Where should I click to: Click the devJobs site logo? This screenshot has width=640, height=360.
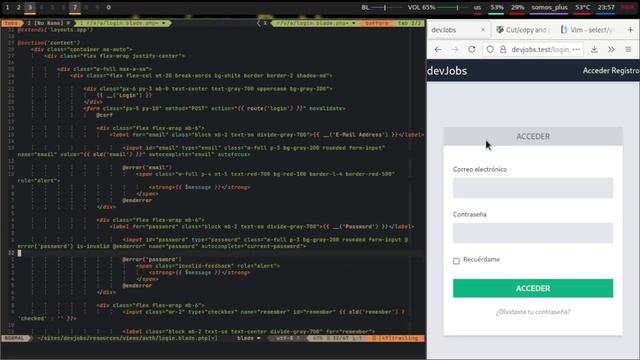[447, 71]
